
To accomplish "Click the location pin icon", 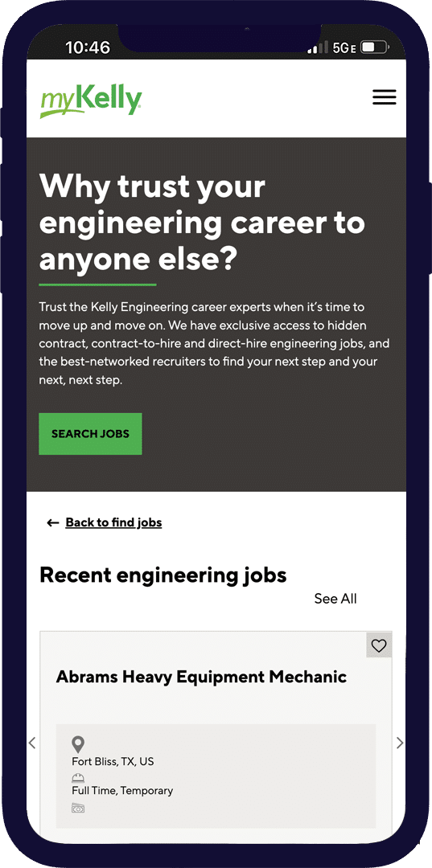I will 78,744.
